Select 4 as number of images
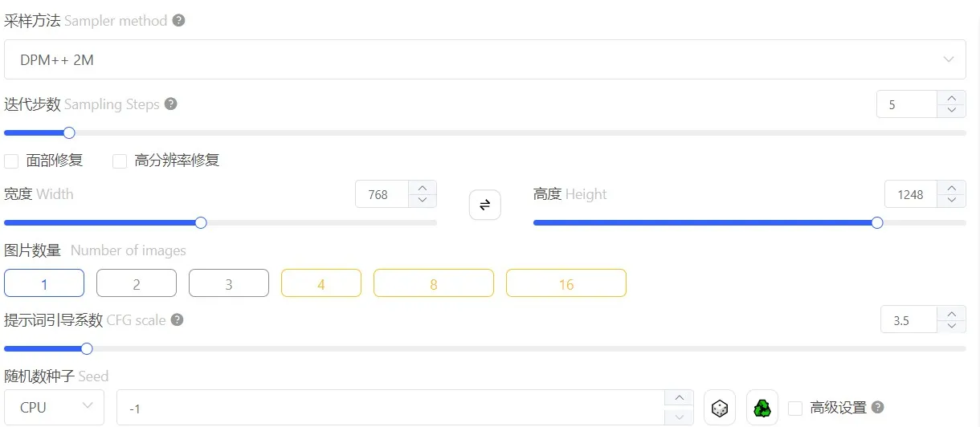The image size is (980, 427). [x=321, y=283]
